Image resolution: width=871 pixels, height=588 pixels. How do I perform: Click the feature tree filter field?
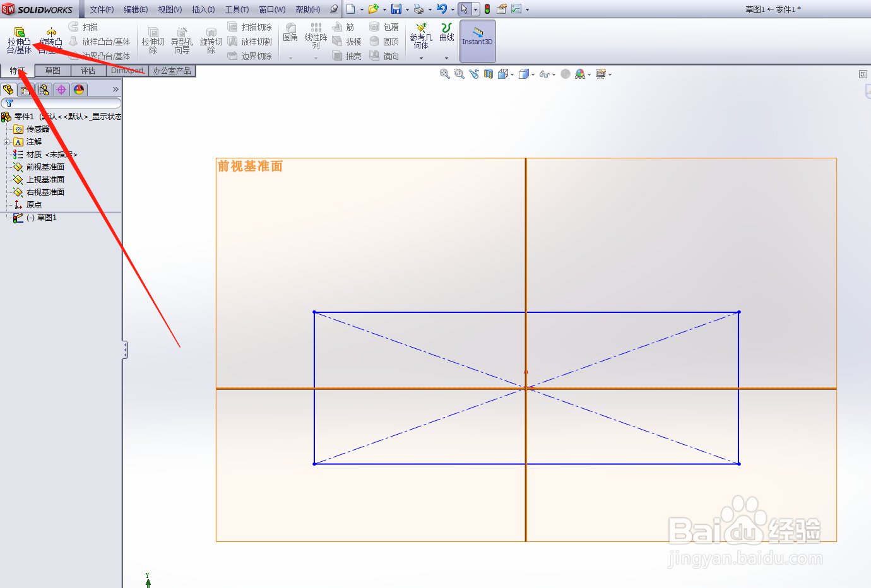coord(61,103)
